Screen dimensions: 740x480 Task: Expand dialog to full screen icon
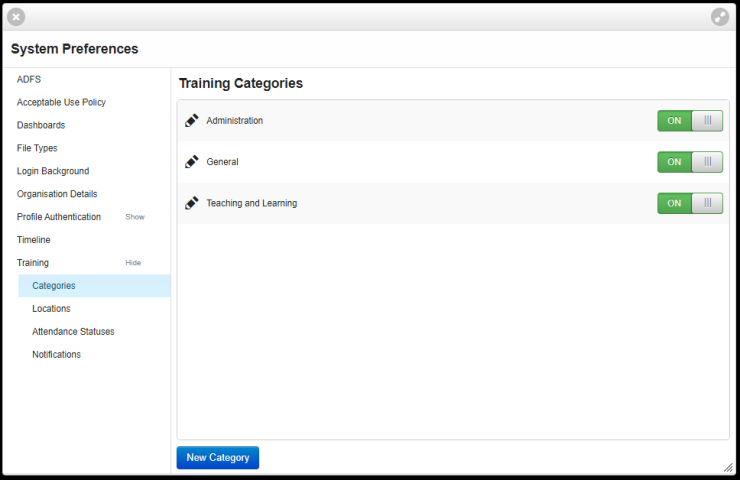[x=720, y=17]
